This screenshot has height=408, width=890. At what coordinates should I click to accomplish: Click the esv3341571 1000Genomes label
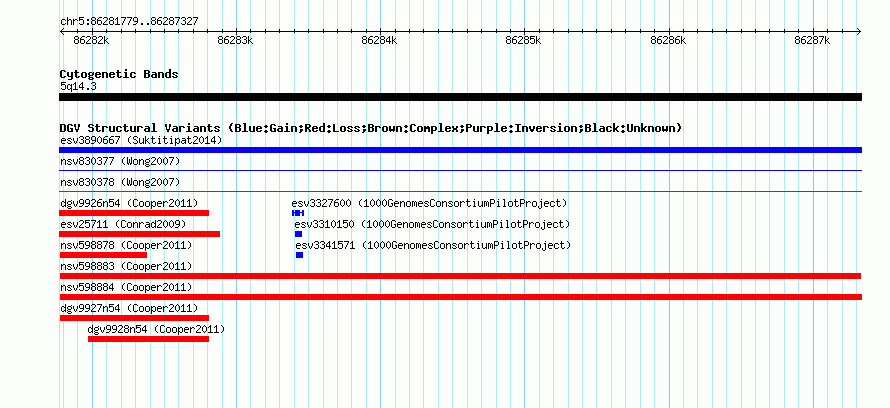click(x=433, y=245)
